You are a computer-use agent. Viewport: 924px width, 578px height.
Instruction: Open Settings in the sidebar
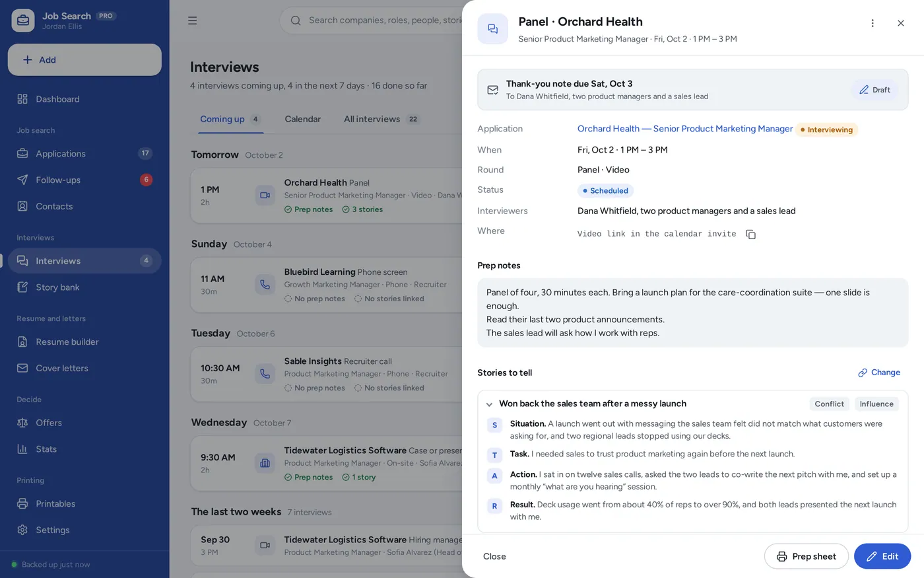tap(84, 530)
